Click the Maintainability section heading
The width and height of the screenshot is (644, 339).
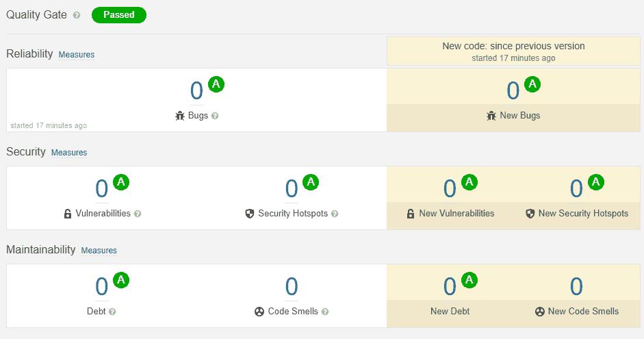point(40,249)
